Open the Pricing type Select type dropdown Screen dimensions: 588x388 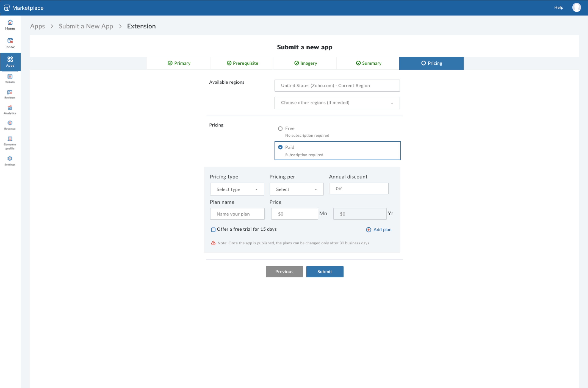click(237, 189)
